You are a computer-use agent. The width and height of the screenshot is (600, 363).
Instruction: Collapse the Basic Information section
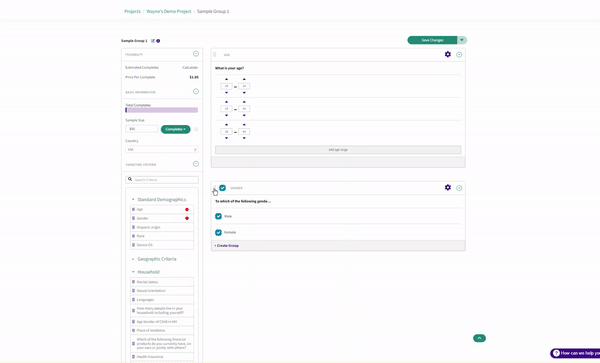tap(196, 91)
